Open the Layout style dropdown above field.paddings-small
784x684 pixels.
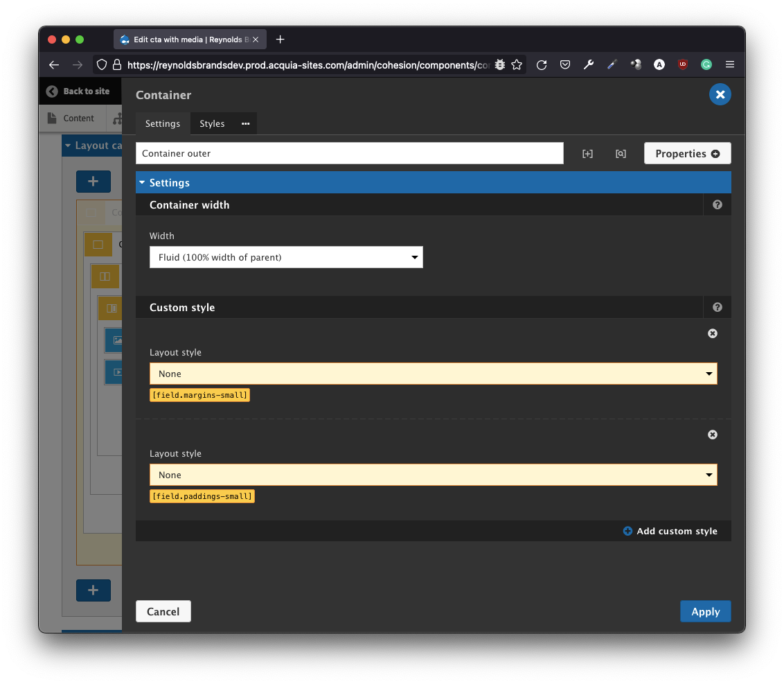click(x=433, y=475)
